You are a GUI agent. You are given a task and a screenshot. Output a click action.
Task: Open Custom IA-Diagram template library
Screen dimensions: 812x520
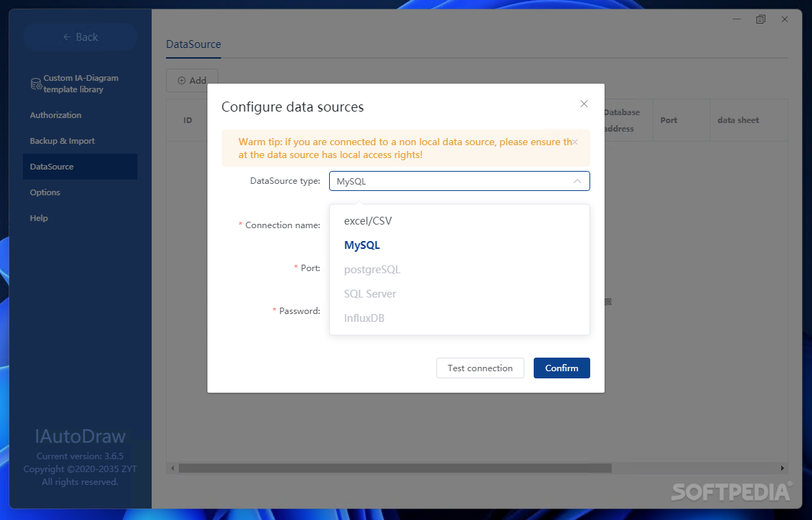[x=80, y=84]
